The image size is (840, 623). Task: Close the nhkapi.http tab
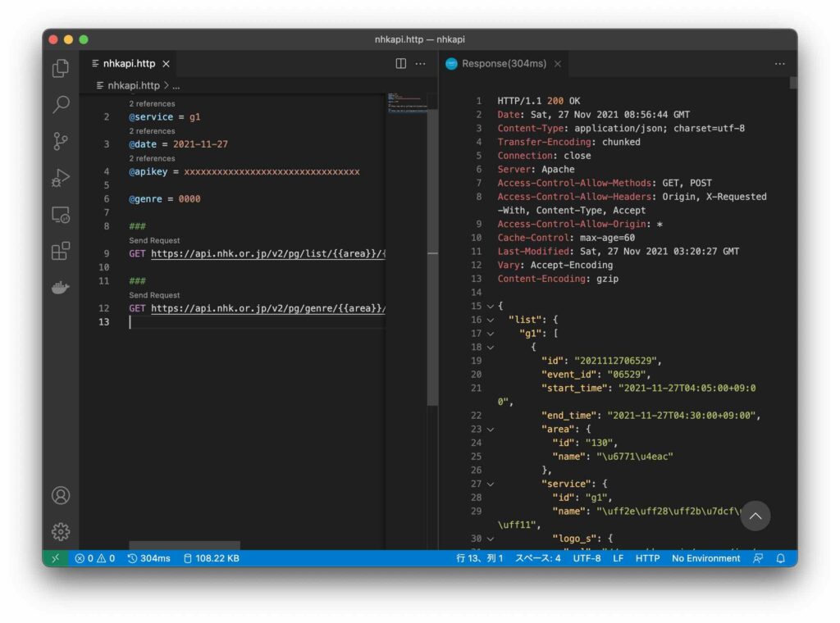(x=166, y=64)
